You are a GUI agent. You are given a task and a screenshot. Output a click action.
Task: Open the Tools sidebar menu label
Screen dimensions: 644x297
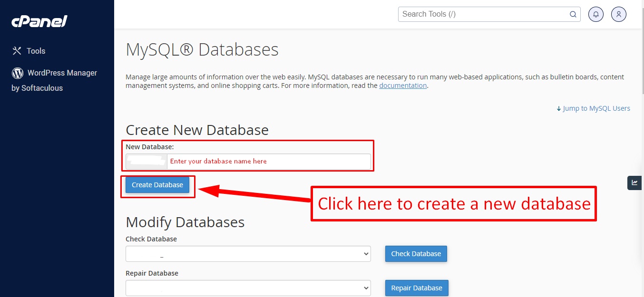[x=36, y=51]
